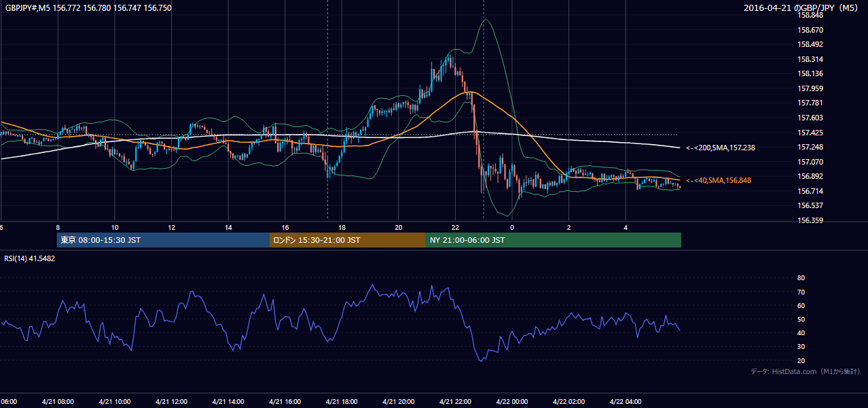The image size is (868, 408).
Task: Click the 156.892 price axis label
Action: 811,176
